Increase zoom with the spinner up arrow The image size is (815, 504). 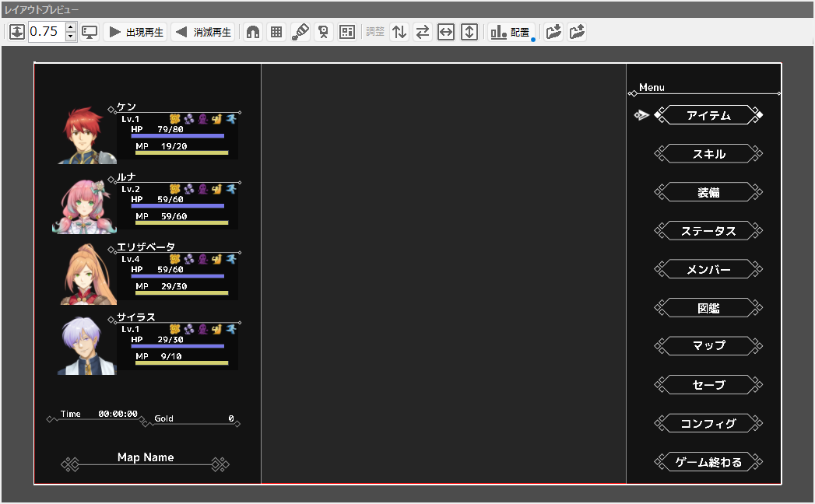click(71, 27)
